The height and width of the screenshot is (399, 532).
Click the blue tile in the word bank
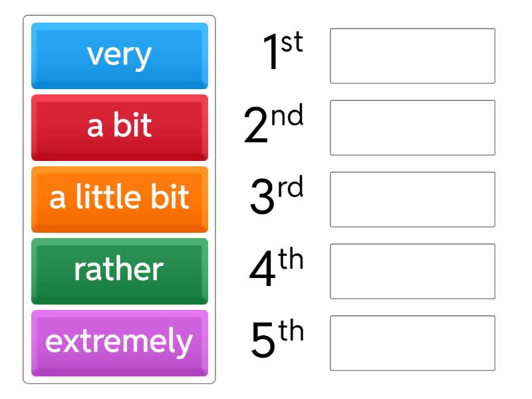(120, 55)
